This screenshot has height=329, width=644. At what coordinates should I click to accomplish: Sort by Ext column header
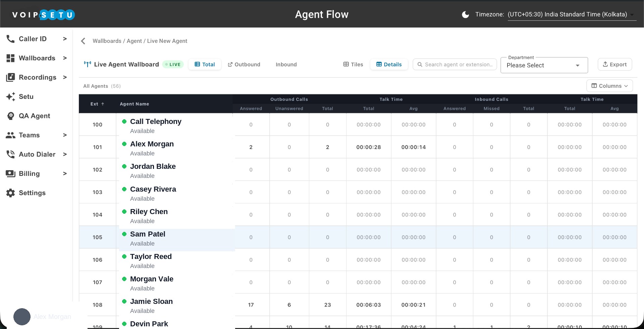[97, 104]
